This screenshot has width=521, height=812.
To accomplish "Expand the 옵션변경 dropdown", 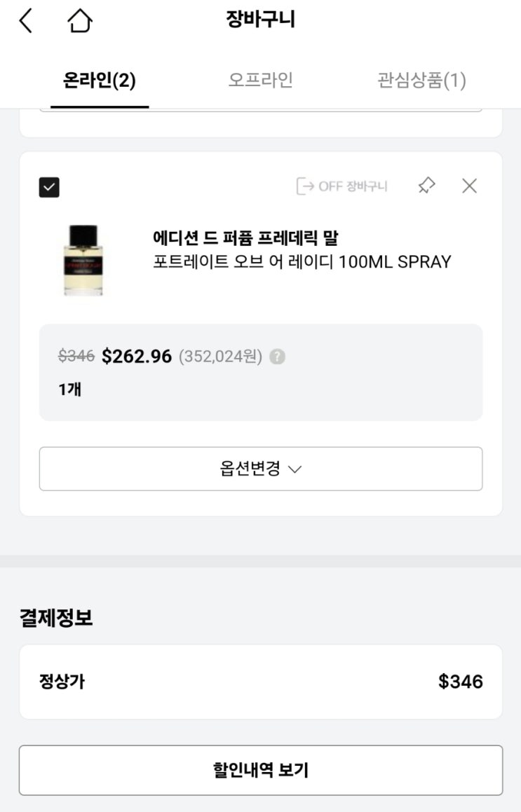I will tap(261, 469).
